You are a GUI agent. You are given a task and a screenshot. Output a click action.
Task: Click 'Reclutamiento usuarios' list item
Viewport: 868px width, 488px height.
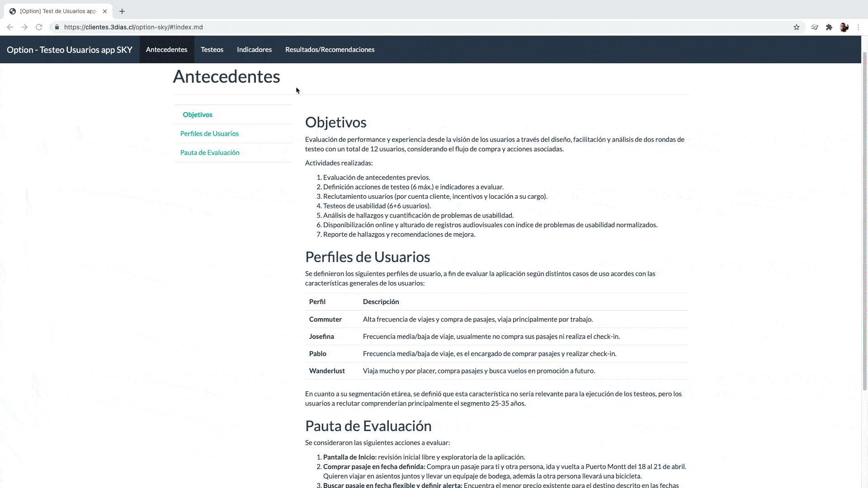(x=435, y=197)
